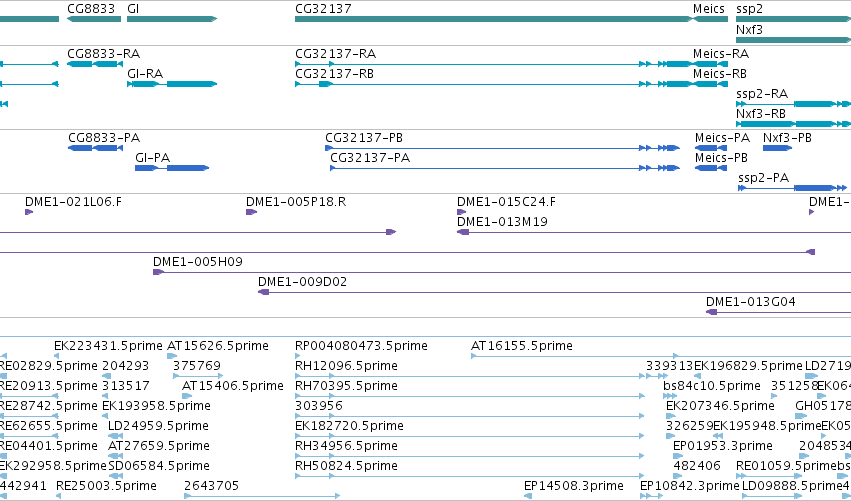Click the CG32137-RB transcript label
The width and height of the screenshot is (851, 501).
[334, 74]
